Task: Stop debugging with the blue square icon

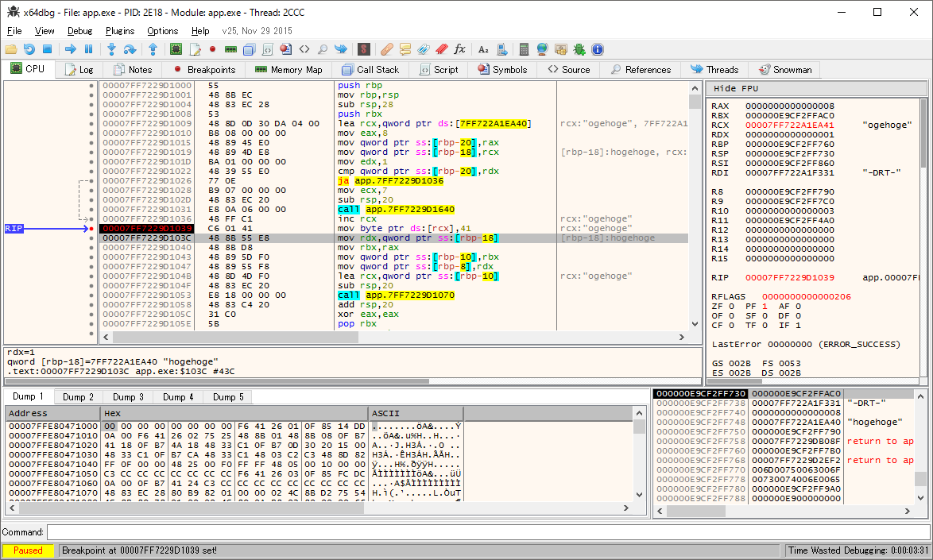Action: pyautogui.click(x=48, y=49)
